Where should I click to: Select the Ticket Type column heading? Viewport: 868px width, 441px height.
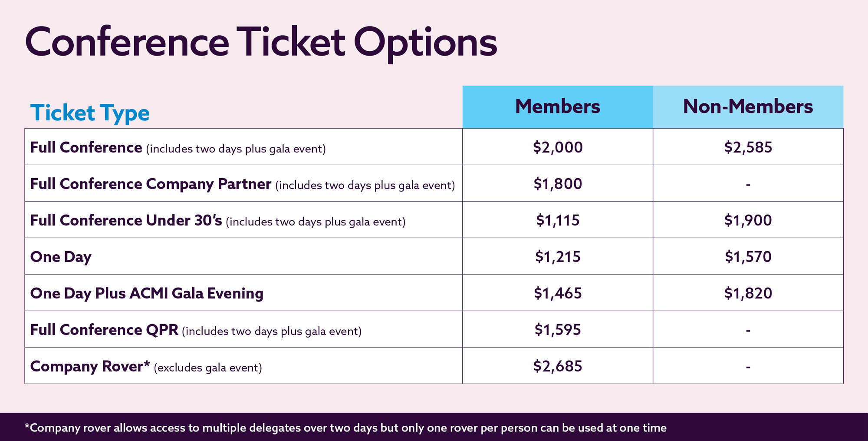(90, 113)
